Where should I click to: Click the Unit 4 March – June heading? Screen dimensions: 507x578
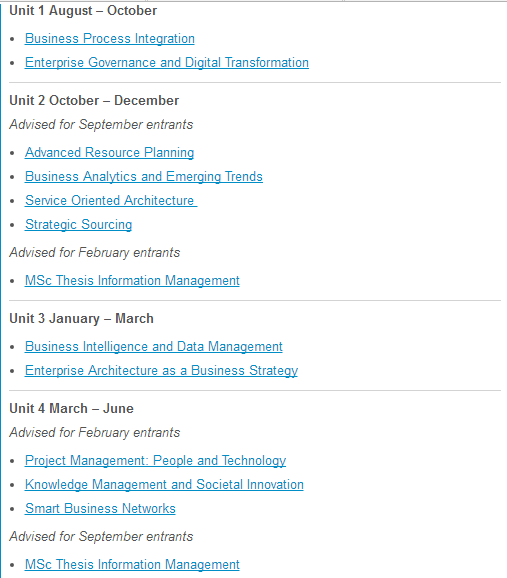tap(72, 408)
